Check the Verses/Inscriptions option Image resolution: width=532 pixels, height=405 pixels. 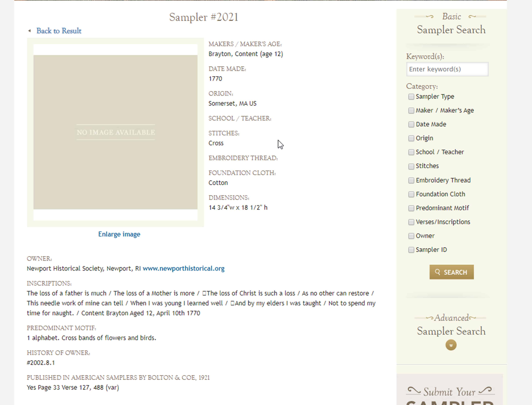411,222
